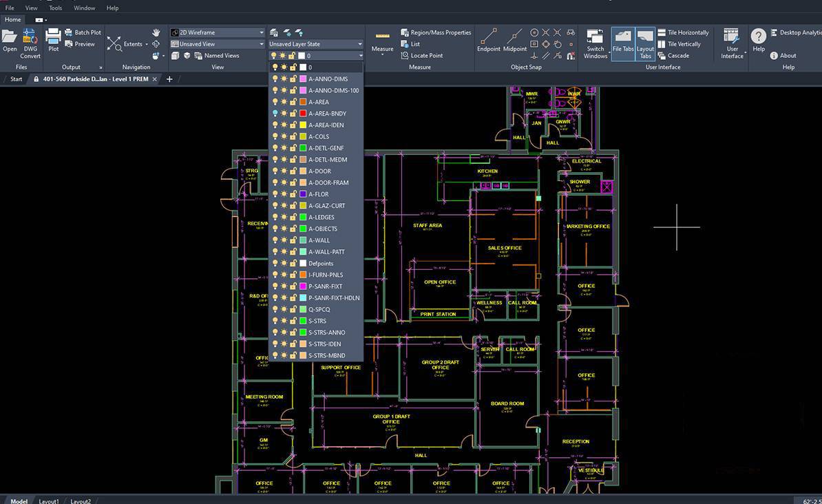Open the Help question mark icon
Image resolution: width=822 pixels, height=504 pixels.
[758, 40]
